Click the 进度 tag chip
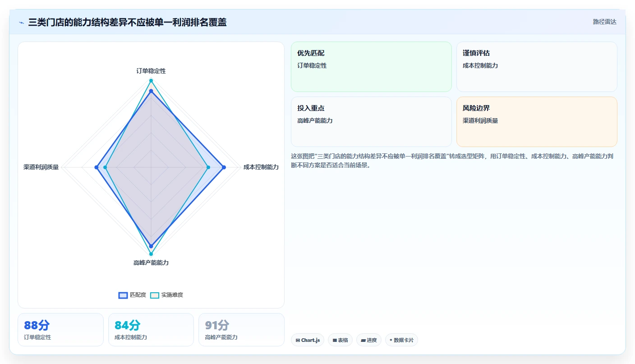This screenshot has height=364, width=635. click(x=369, y=340)
